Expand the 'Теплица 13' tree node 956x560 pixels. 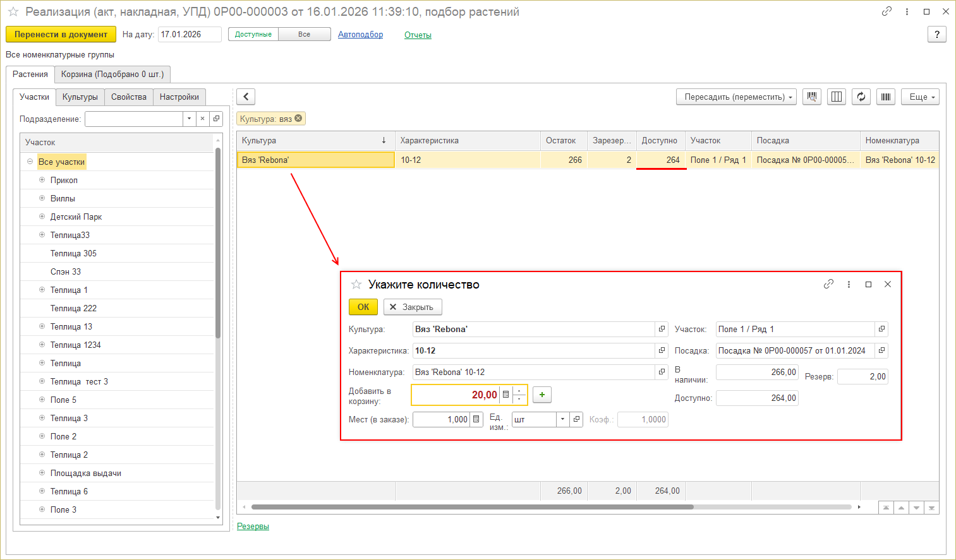[x=42, y=326]
